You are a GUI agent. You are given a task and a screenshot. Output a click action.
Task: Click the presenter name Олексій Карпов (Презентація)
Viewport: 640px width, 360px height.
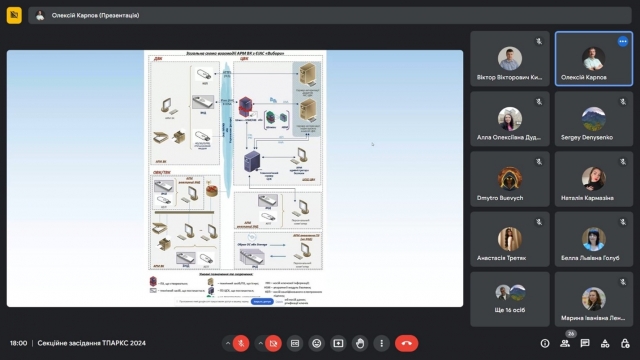95,16
